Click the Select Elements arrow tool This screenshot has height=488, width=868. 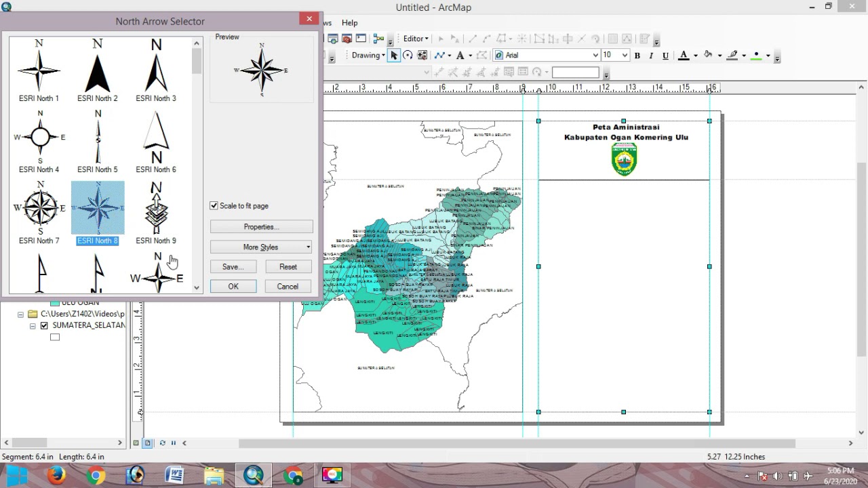click(393, 56)
